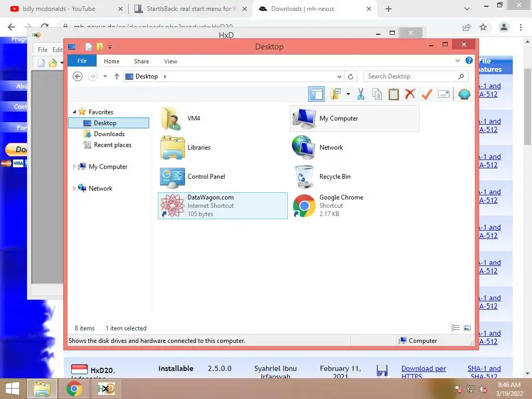The image size is (532, 399).
Task: Click the new folder icon in title bar
Action: click(100, 46)
